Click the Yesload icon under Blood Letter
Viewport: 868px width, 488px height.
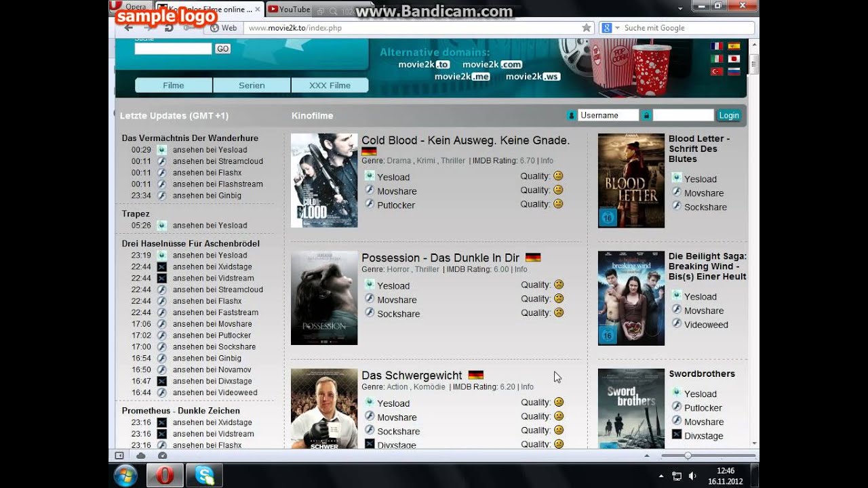(x=677, y=178)
